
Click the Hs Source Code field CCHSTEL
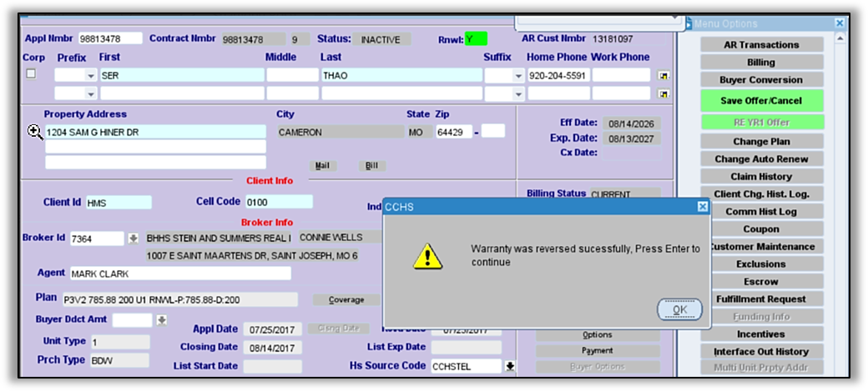point(466,366)
